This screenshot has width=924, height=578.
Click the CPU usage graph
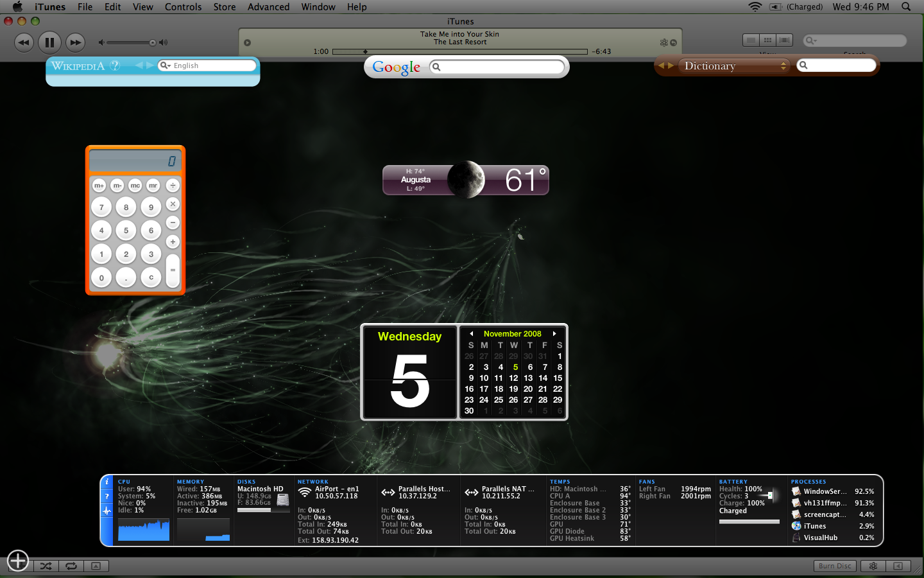144,529
